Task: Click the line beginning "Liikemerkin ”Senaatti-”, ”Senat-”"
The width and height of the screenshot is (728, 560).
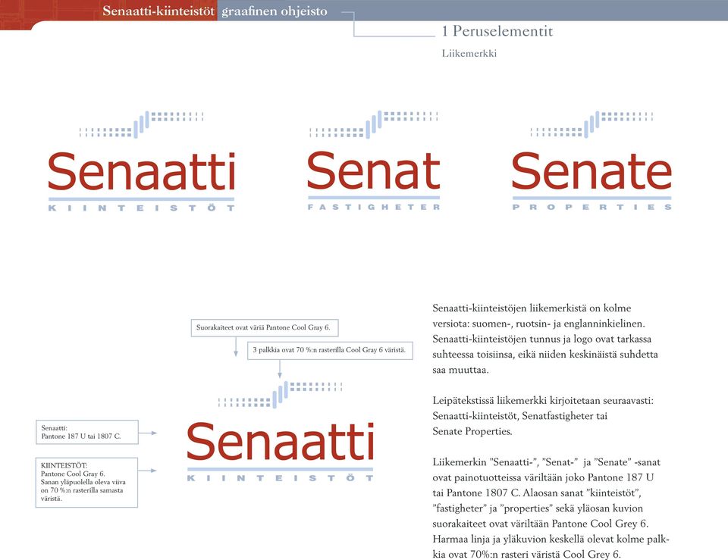Action: coord(546,462)
